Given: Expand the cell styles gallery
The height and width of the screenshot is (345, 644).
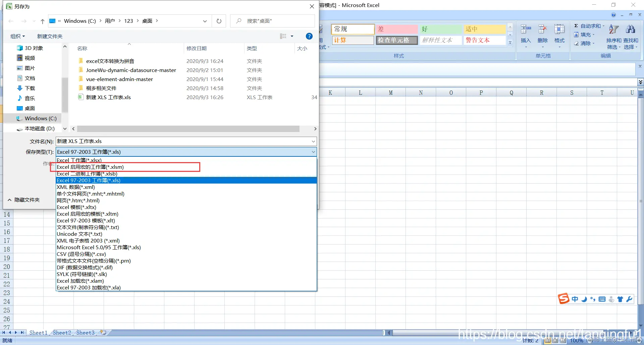Looking at the screenshot, I should coord(510,43).
